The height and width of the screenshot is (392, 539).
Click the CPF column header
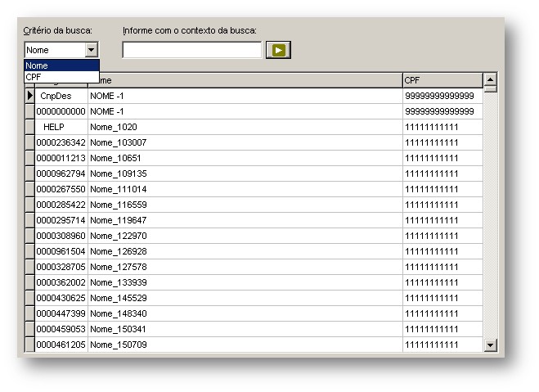[x=442, y=80]
